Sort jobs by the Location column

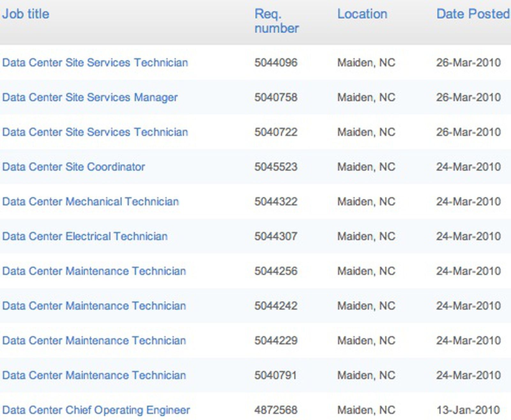[362, 14]
